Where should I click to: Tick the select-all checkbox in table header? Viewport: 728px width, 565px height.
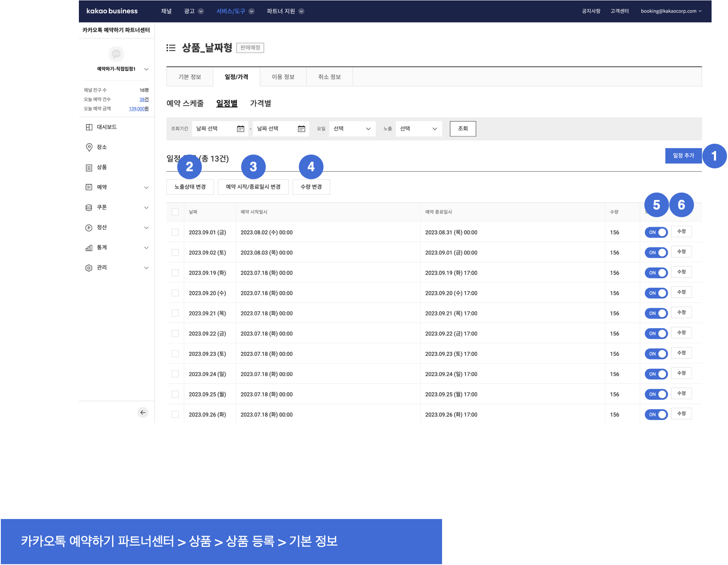(x=175, y=212)
